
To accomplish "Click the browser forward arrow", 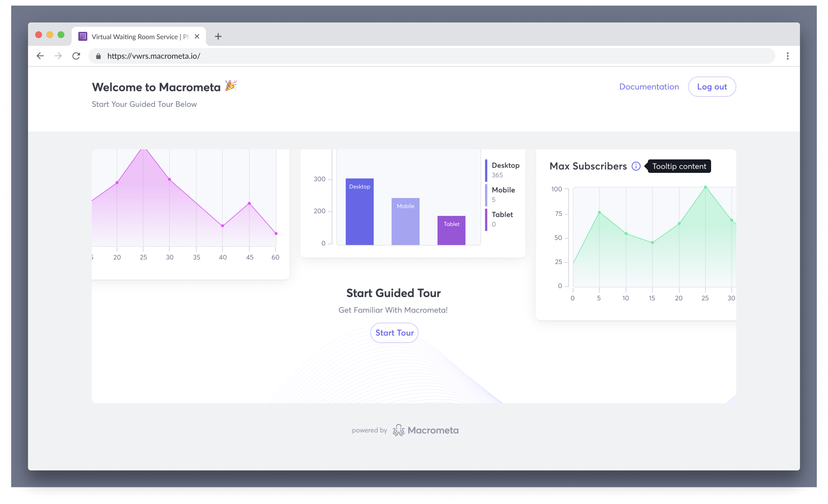I will (58, 56).
